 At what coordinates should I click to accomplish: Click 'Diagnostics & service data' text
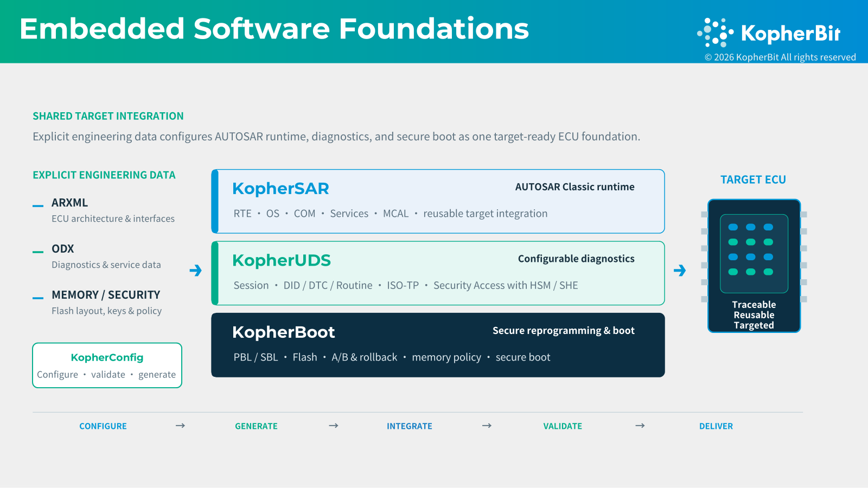[x=106, y=265]
